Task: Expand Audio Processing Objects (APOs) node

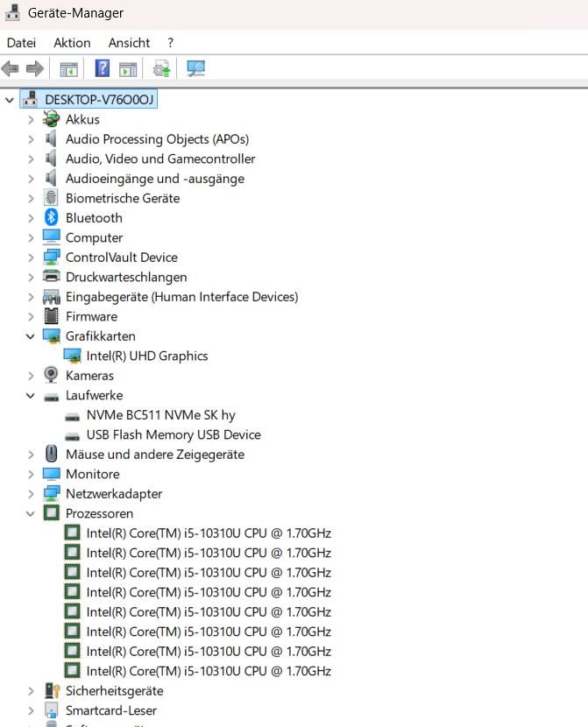Action: [x=31, y=139]
